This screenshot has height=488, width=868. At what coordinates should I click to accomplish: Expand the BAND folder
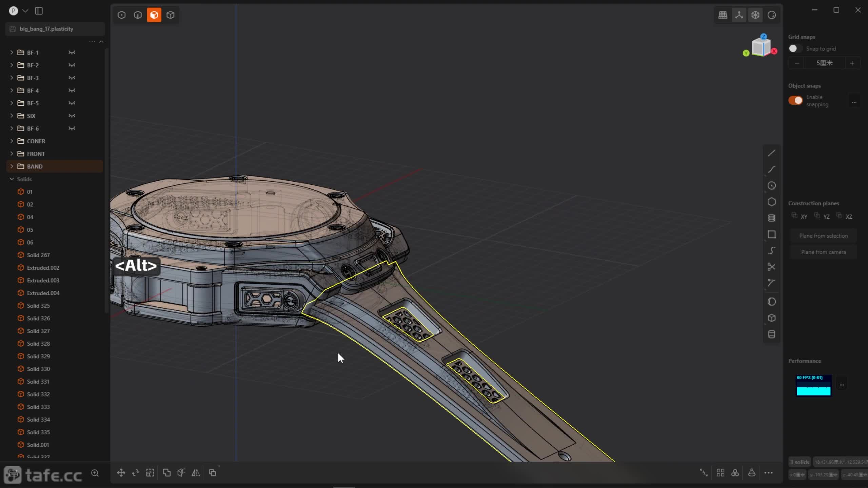12,166
